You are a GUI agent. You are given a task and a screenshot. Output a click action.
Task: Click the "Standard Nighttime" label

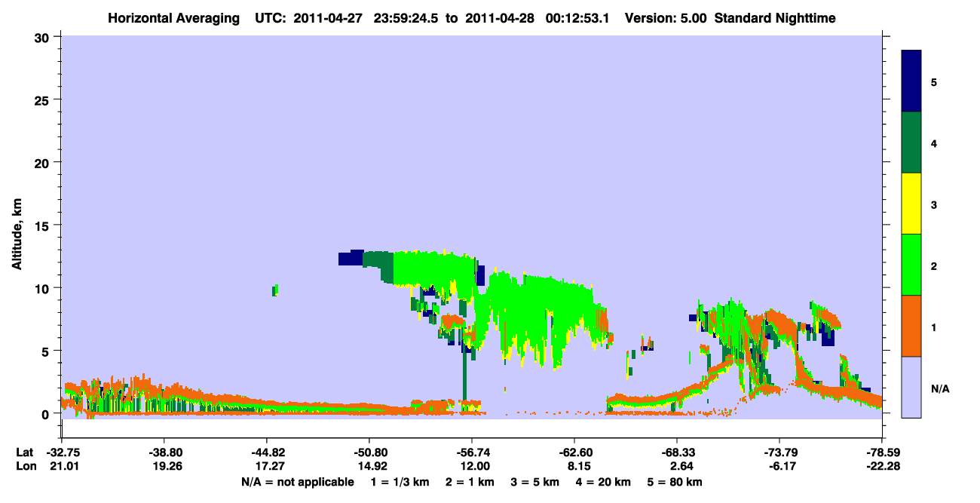[x=773, y=17]
